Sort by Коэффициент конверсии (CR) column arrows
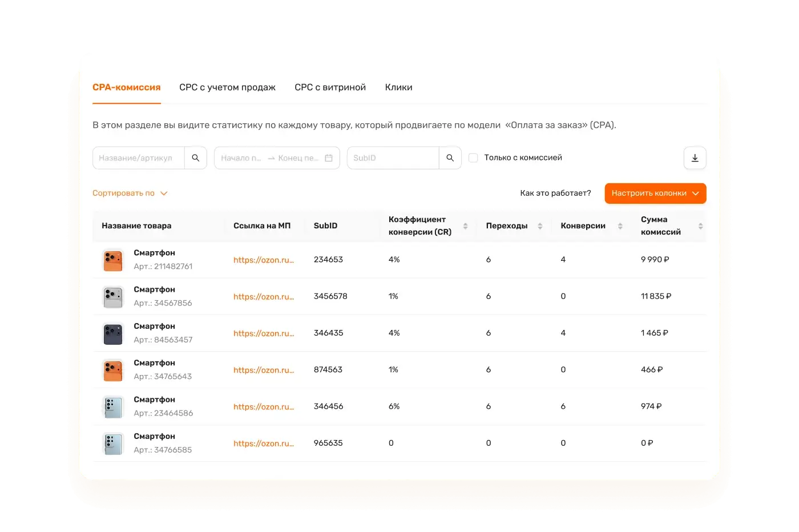Screen dimensions: 799x532 coord(465,226)
